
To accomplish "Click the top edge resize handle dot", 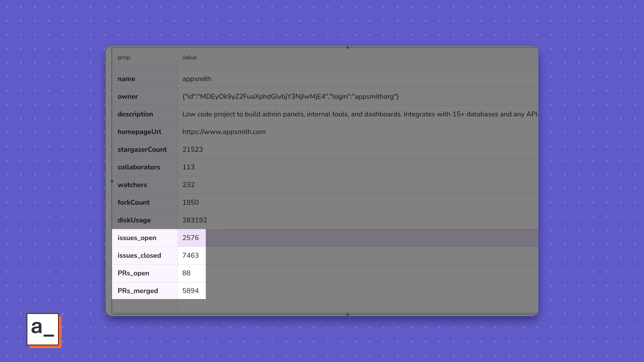I will (347, 47).
